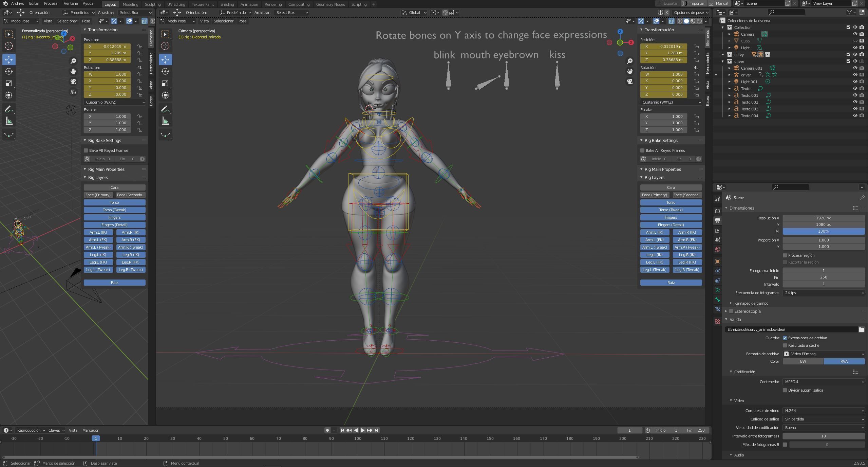The width and height of the screenshot is (868, 467).
Task: Open the Formato de archivo Video FFmpeg dropdown
Action: [824, 354]
